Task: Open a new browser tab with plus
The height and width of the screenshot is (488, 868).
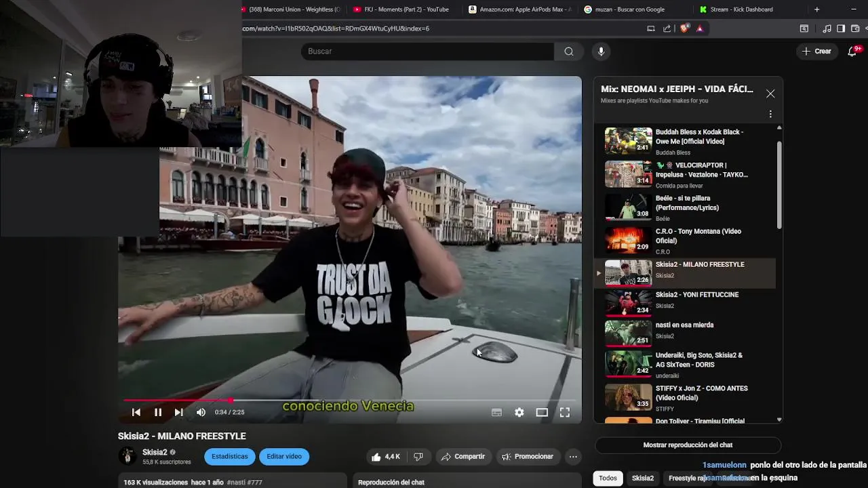Action: pyautogui.click(x=816, y=9)
